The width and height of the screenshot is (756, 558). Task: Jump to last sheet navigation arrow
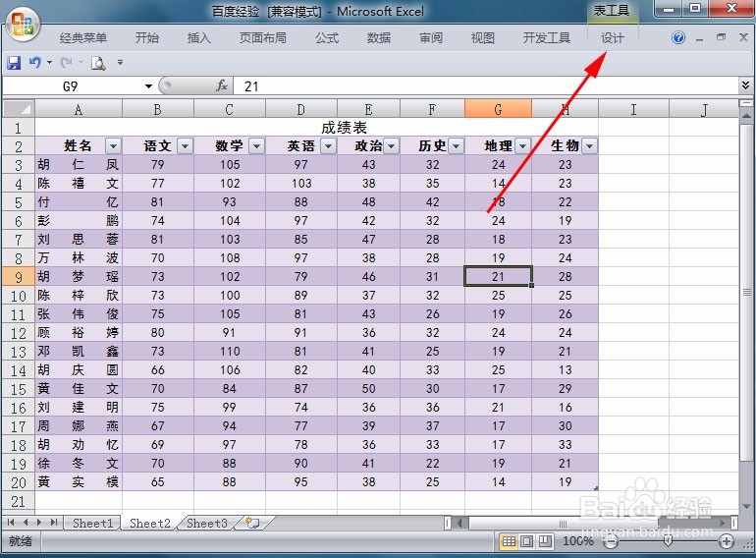pyautogui.click(x=54, y=523)
